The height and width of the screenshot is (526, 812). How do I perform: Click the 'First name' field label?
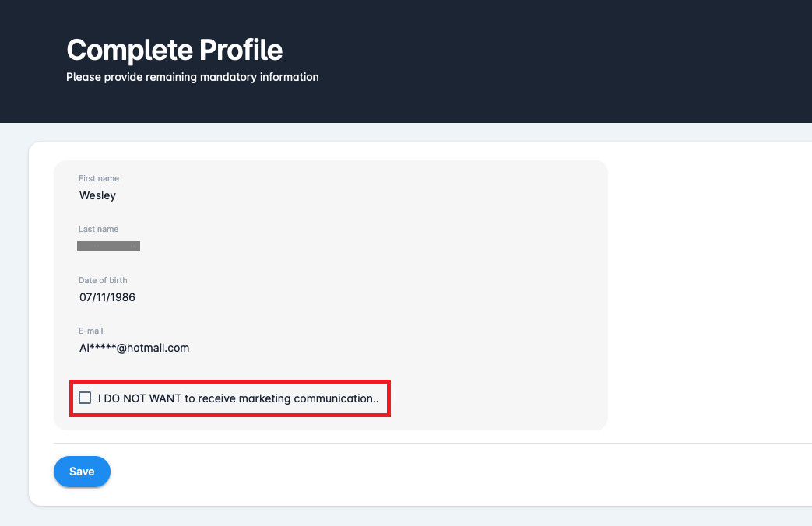[x=99, y=179]
